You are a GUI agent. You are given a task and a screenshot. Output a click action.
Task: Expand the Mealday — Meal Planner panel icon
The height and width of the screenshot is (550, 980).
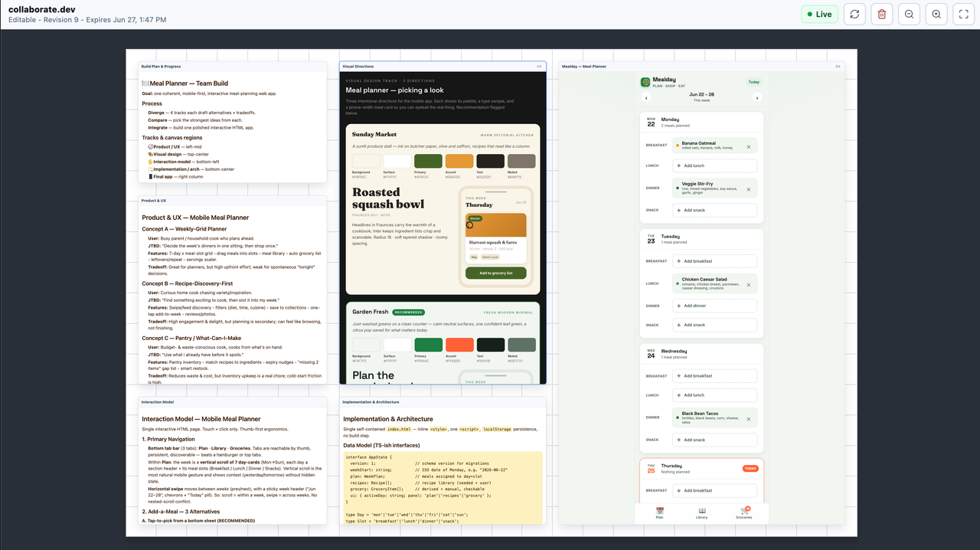coord(838,67)
